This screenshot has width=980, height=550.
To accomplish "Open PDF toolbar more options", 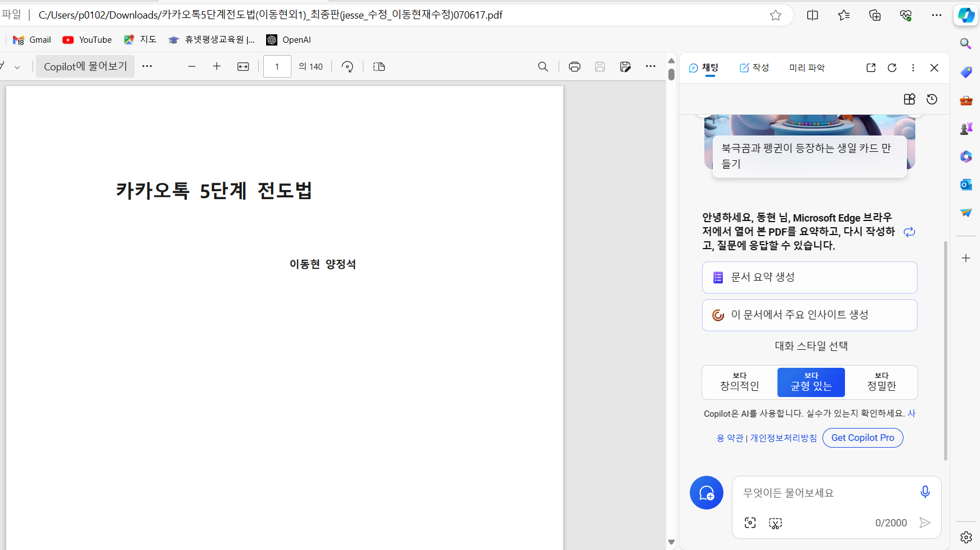I will click(650, 66).
